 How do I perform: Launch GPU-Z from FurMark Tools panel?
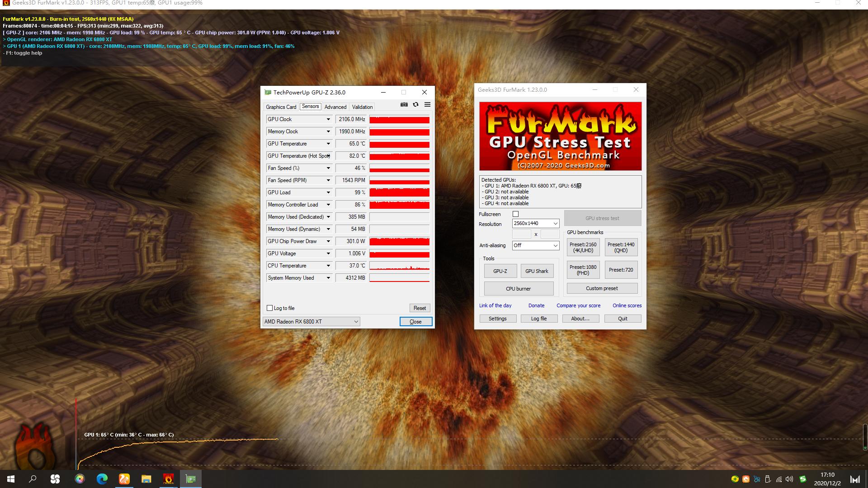click(x=500, y=271)
